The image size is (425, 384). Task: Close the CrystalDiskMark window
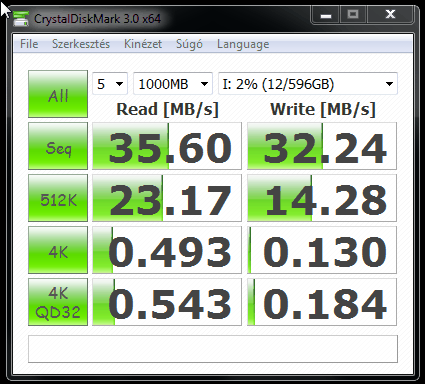point(390,15)
